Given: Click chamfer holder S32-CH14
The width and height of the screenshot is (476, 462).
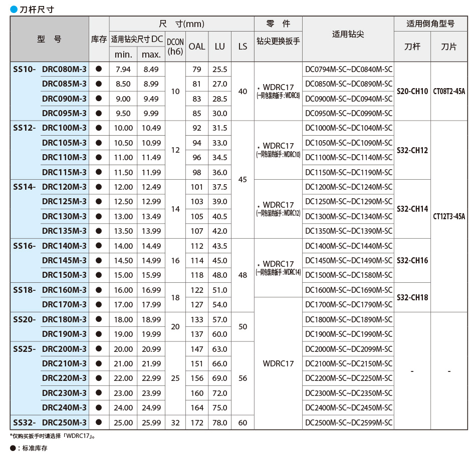Looking at the screenshot, I should (x=412, y=209).
